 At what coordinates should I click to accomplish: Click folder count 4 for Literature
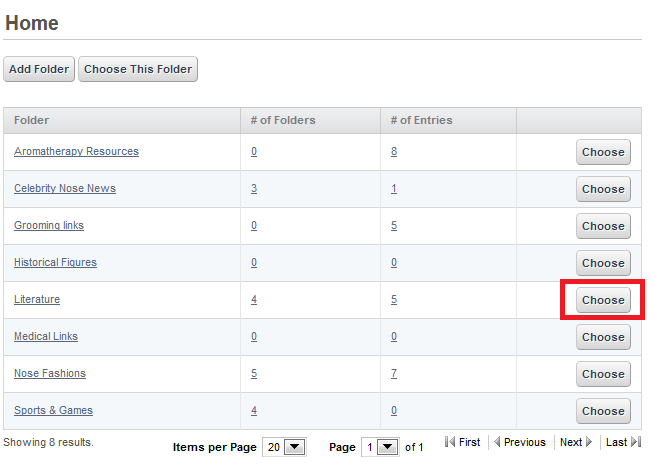pyautogui.click(x=254, y=299)
